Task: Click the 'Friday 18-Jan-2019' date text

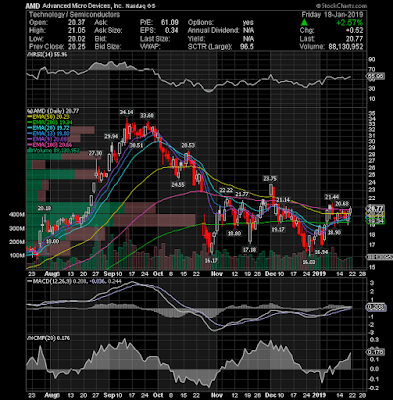Action: click(x=332, y=14)
